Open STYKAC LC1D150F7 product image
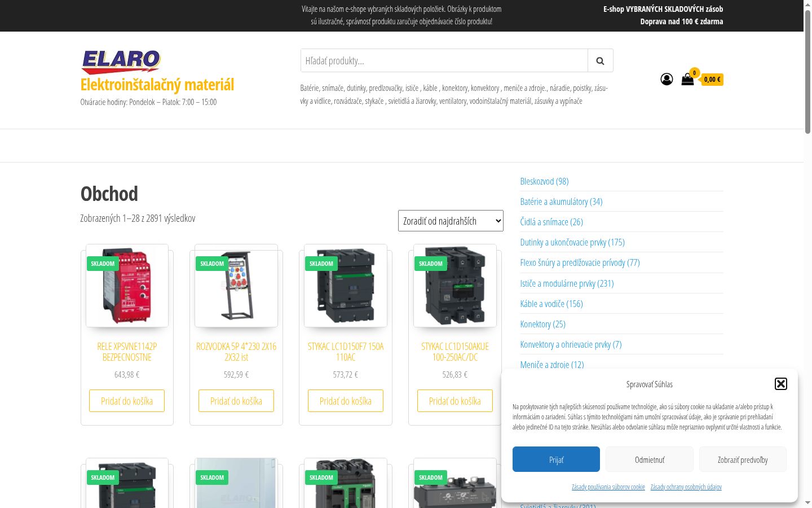 click(346, 286)
